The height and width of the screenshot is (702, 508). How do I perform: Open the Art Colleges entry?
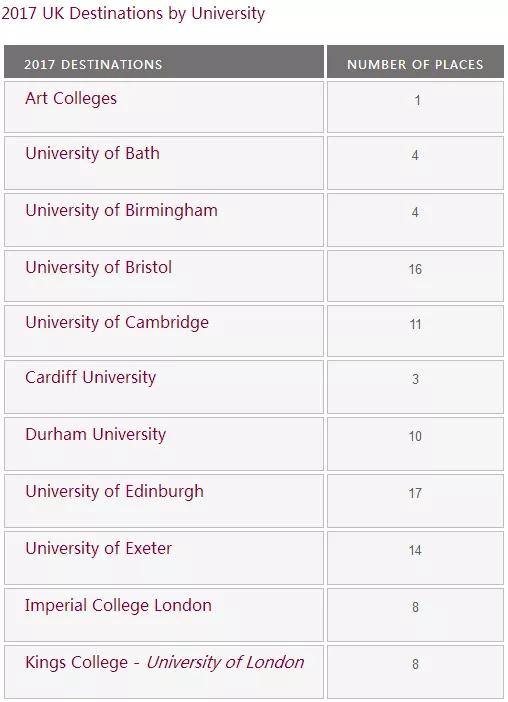pos(71,98)
